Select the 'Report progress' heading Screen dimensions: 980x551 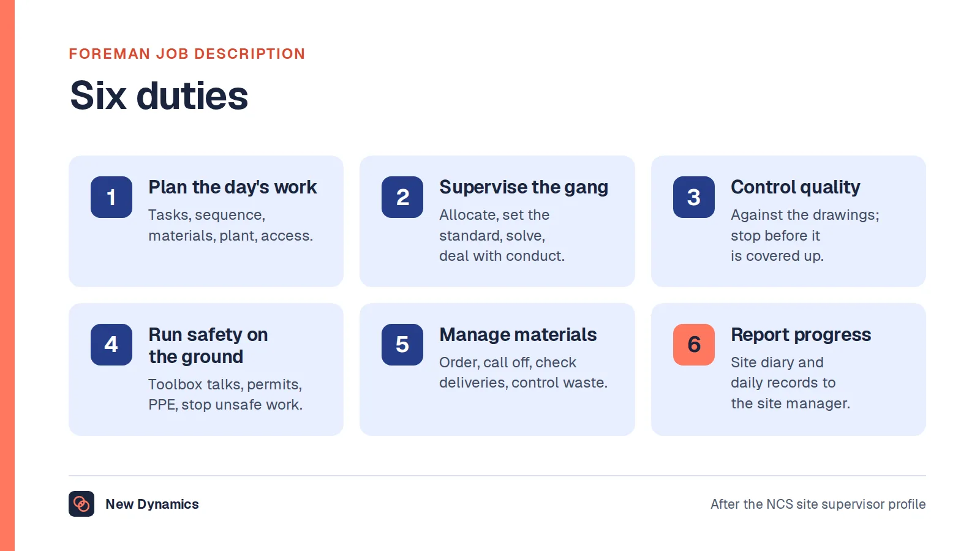tap(801, 335)
